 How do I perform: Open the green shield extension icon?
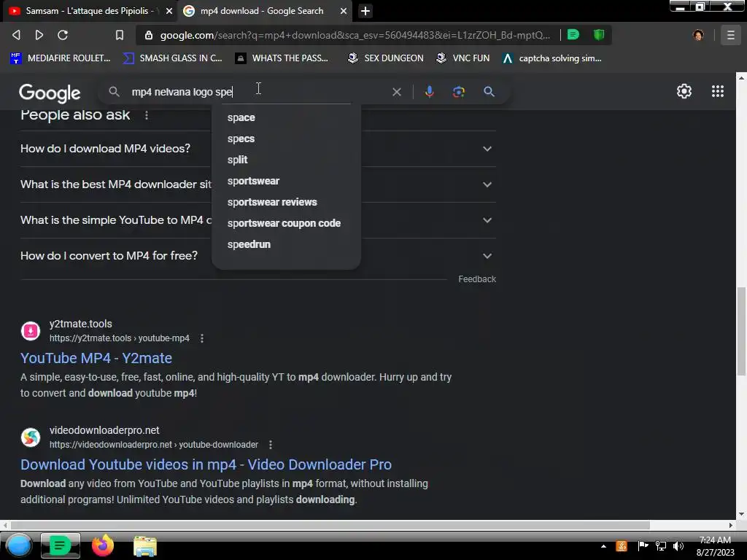coord(599,34)
